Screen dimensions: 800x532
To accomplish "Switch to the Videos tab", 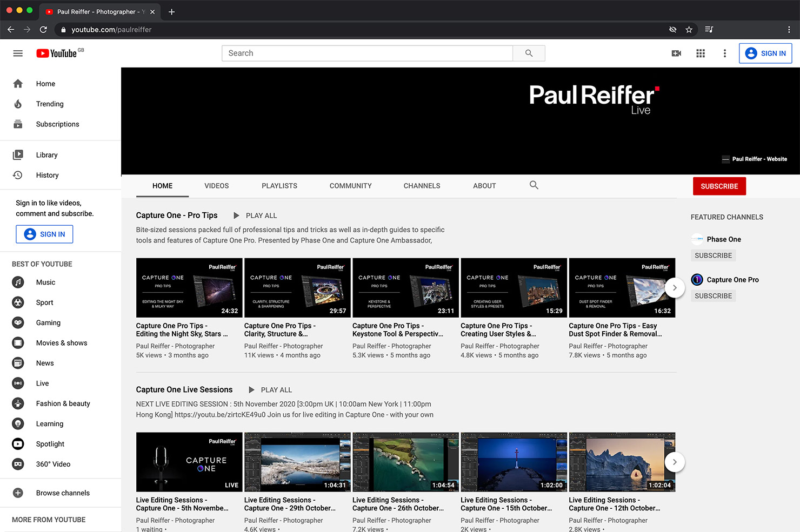I will tap(217, 186).
